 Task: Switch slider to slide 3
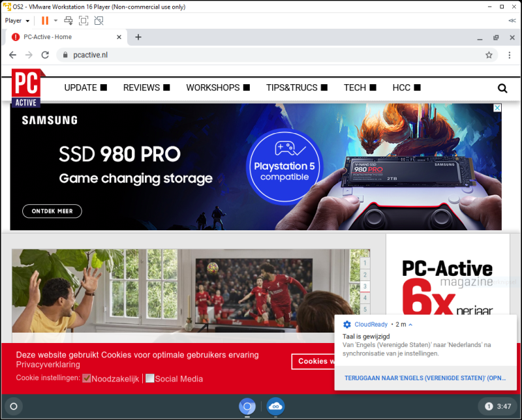pos(365,286)
